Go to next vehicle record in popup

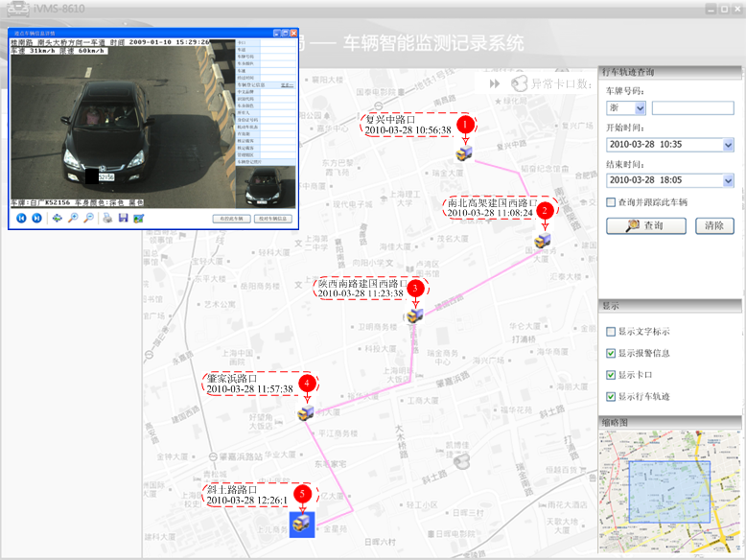tap(36, 218)
